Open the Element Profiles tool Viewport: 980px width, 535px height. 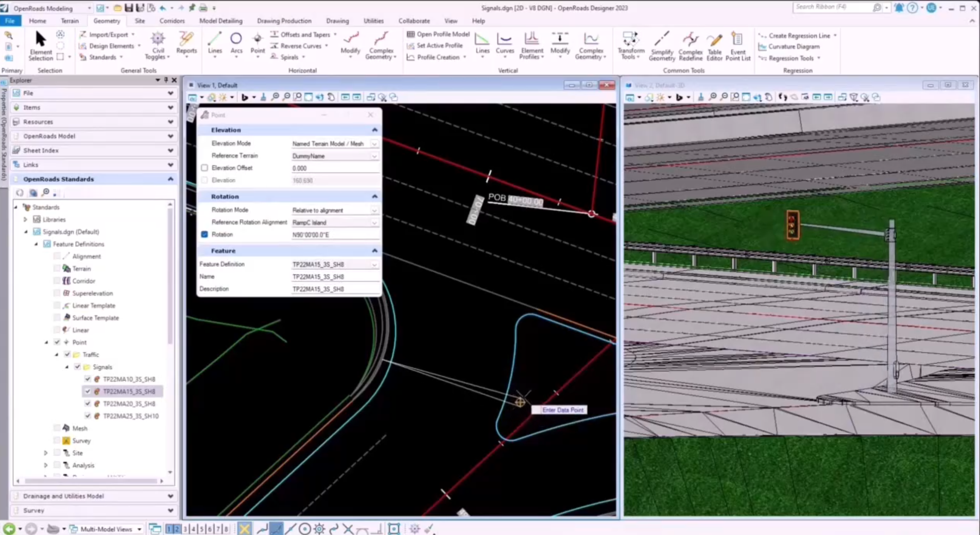click(x=531, y=46)
